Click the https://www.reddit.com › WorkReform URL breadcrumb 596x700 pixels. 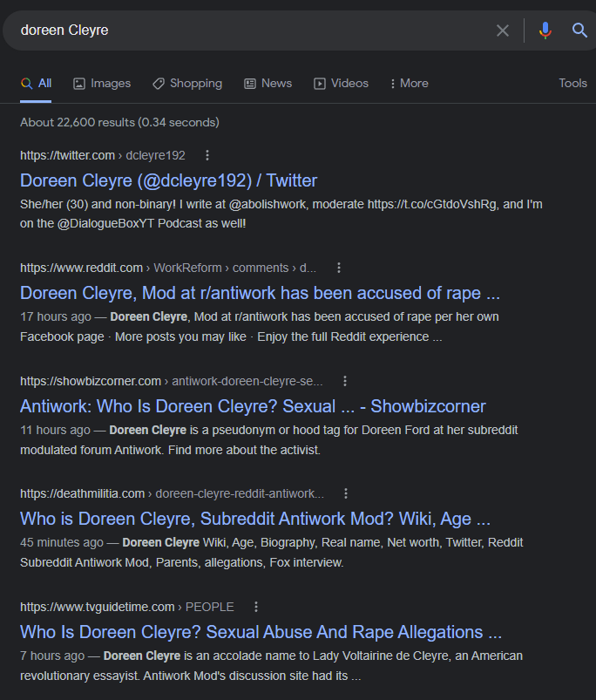[168, 268]
